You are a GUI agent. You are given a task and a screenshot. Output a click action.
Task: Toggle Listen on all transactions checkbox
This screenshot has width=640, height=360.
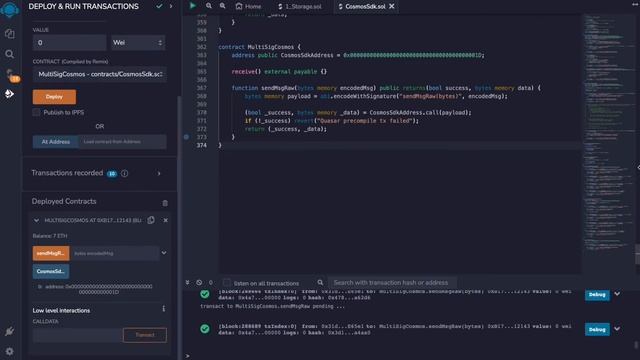click(227, 282)
